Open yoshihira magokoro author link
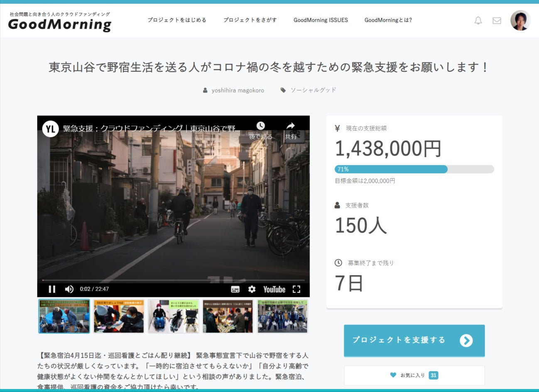 238,90
